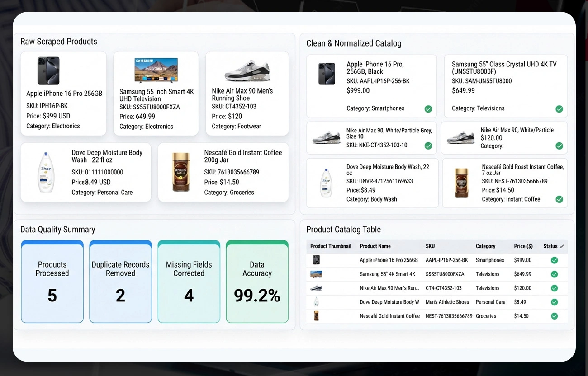The height and width of the screenshot is (376, 588).
Task: Select "Category: Personal Care" on the raw Dove card
Action: click(x=102, y=193)
